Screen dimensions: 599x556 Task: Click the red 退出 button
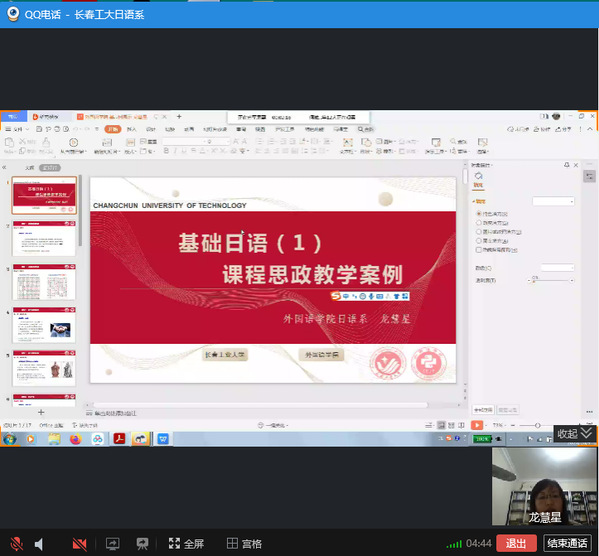tap(516, 543)
